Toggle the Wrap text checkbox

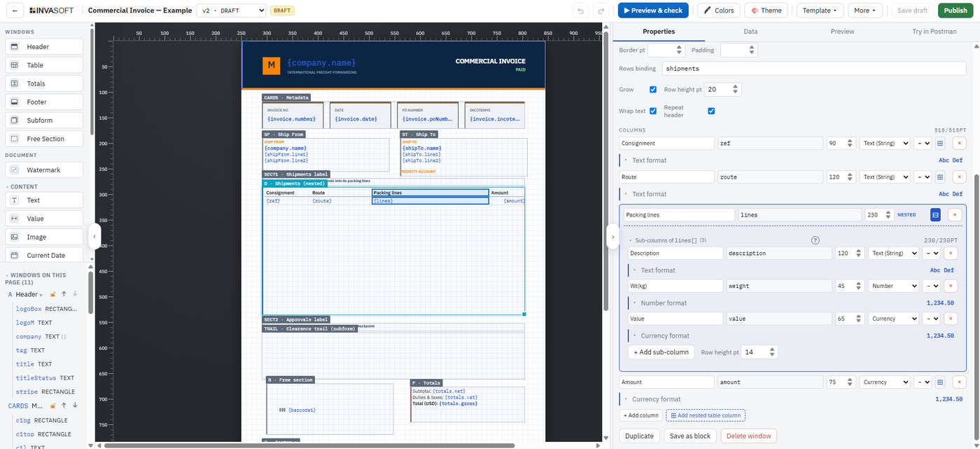(653, 111)
